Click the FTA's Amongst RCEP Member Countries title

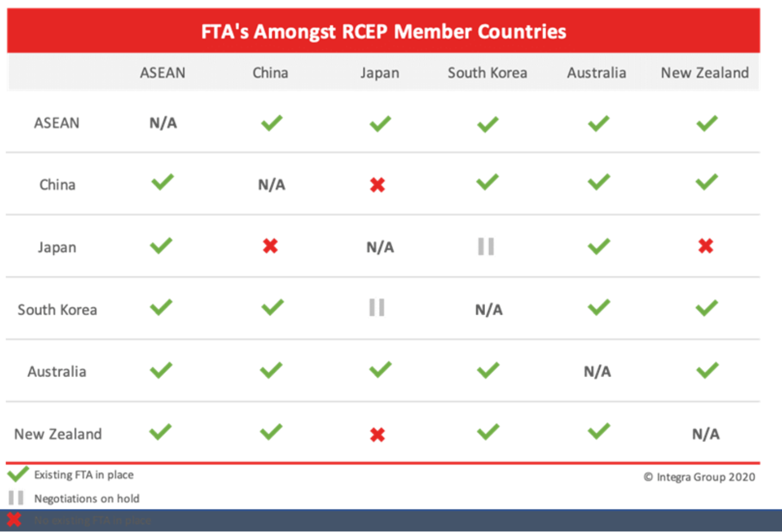(x=383, y=32)
